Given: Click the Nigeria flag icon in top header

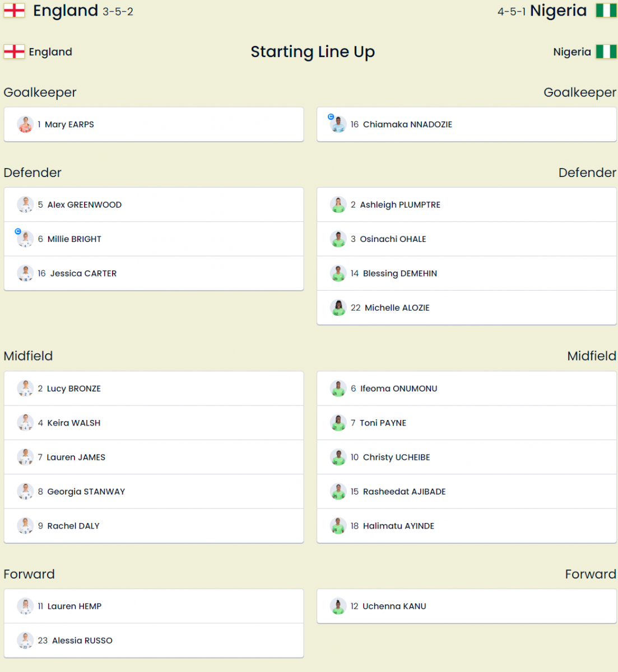Looking at the screenshot, I should (x=606, y=11).
